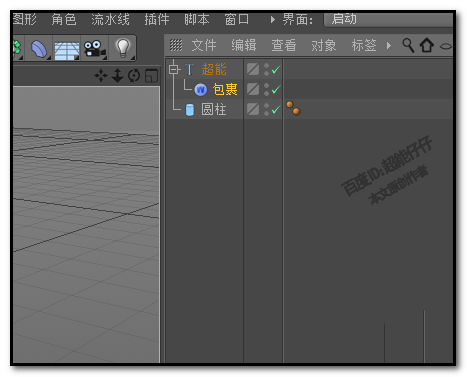Open the 插件 menu

pyautogui.click(x=157, y=19)
